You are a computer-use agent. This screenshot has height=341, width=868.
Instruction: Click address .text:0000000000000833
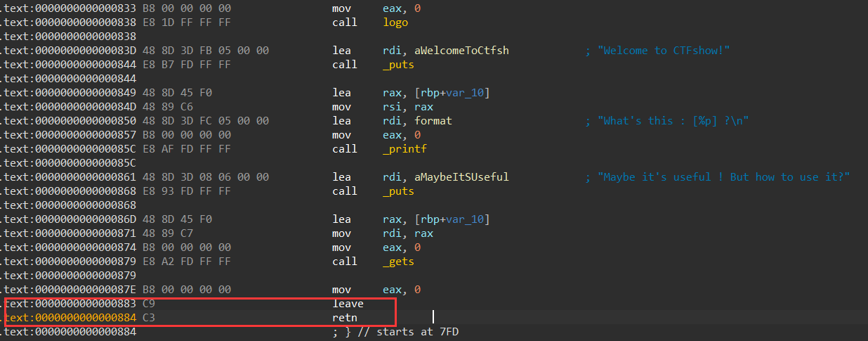69,8
